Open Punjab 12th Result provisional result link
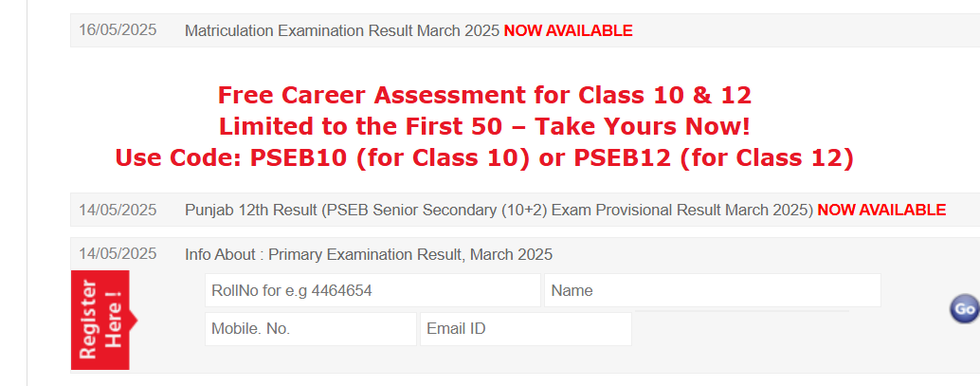 (499, 211)
